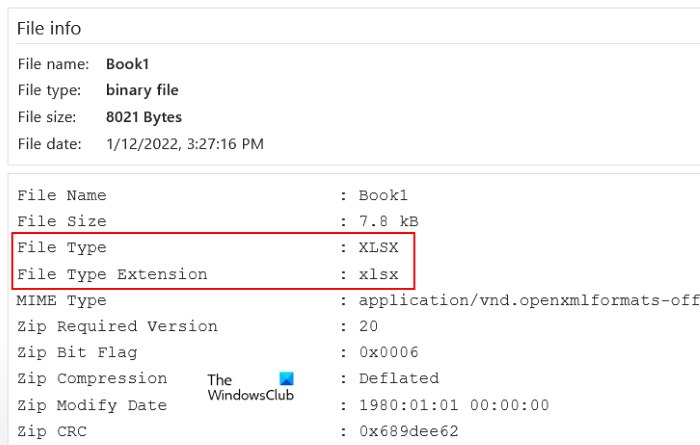Click the Deflated Zip Compression value

click(398, 378)
